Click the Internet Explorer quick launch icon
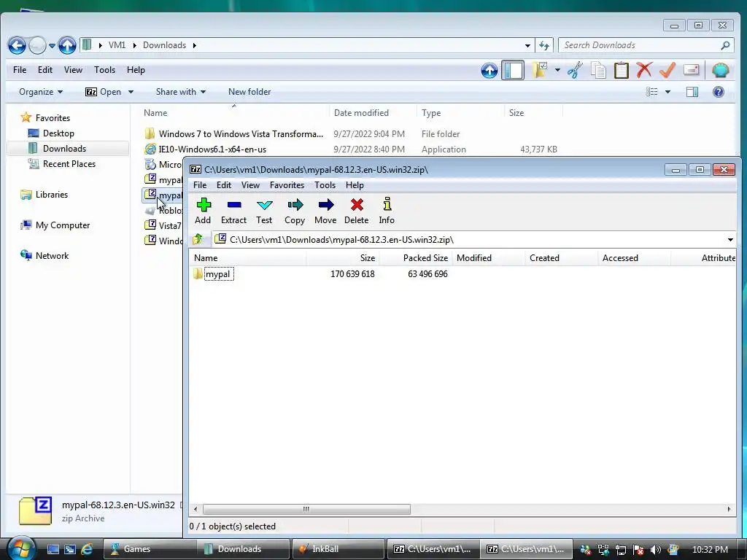The height and width of the screenshot is (560, 747). point(87,549)
